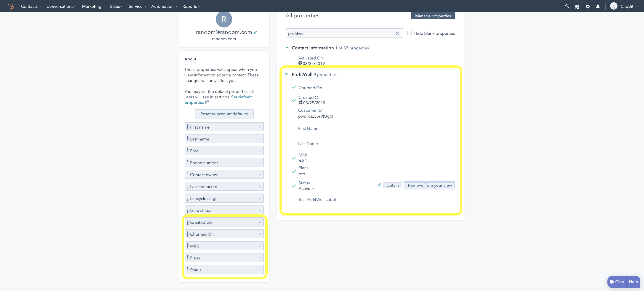
Task: Open the Sales menu
Action: pos(117,6)
